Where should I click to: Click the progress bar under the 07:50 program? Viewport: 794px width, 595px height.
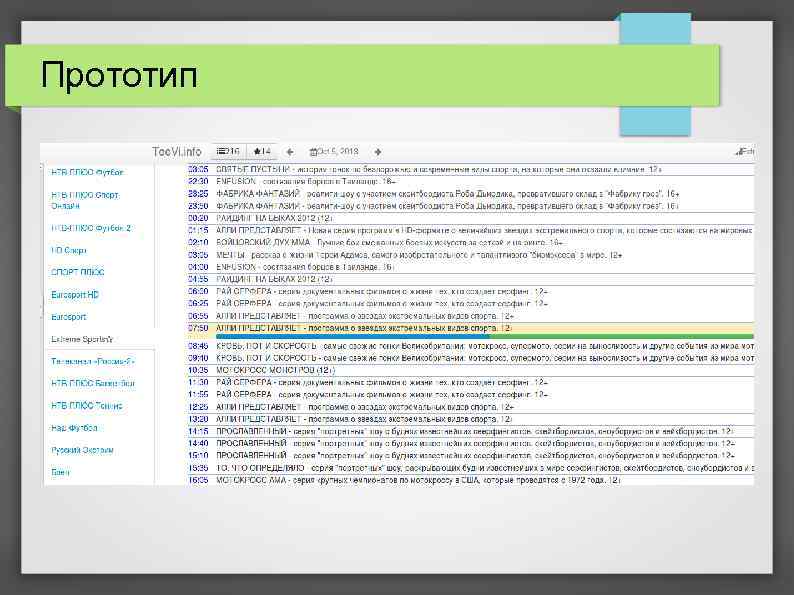point(485,336)
